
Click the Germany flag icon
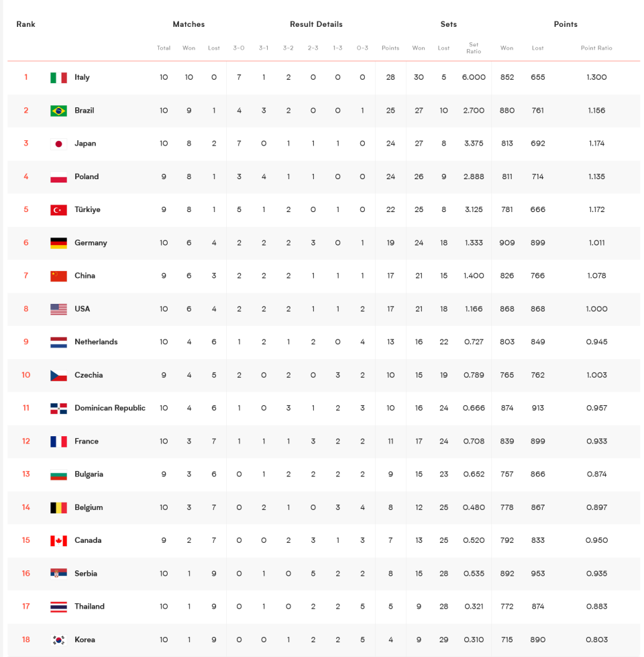pos(58,243)
